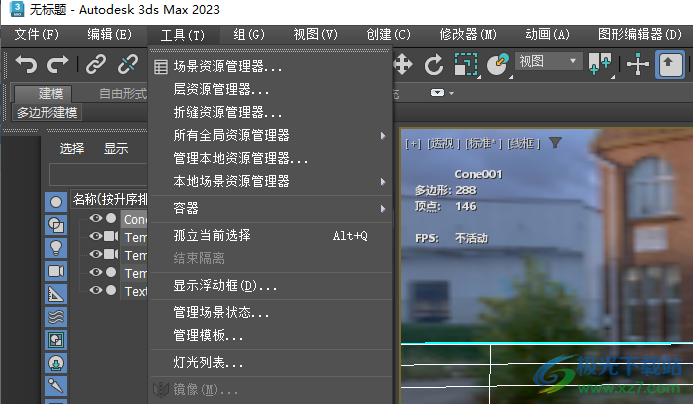Viewport: 693px width, 404px height.
Task: Select the Rotate tool icon
Action: click(434, 65)
